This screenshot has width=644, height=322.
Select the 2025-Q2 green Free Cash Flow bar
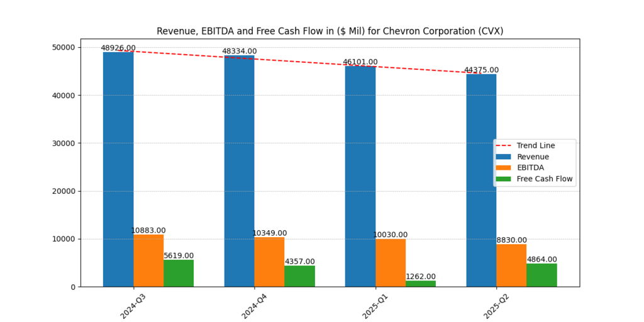pyautogui.click(x=541, y=275)
